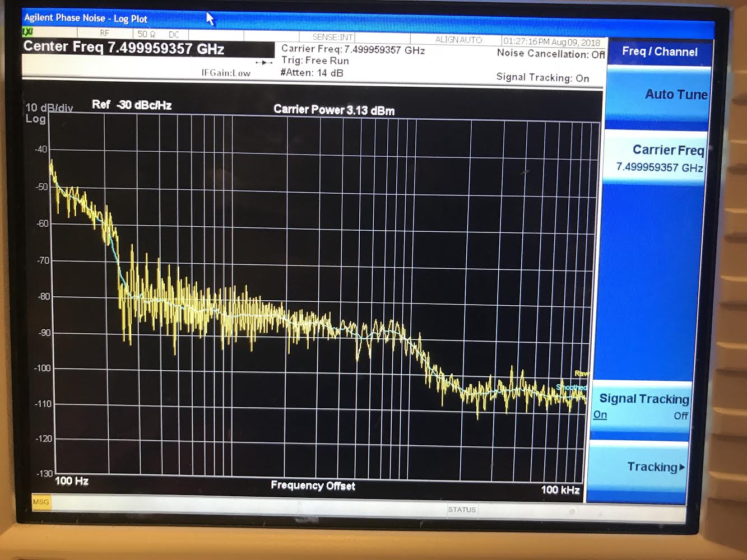Click the 10 dB/div Log scale label
747x560 pixels.
click(x=48, y=113)
